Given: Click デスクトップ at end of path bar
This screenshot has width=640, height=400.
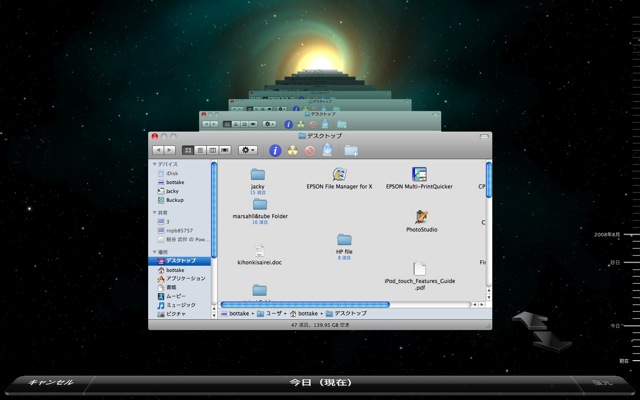Looking at the screenshot, I should coord(346,313).
